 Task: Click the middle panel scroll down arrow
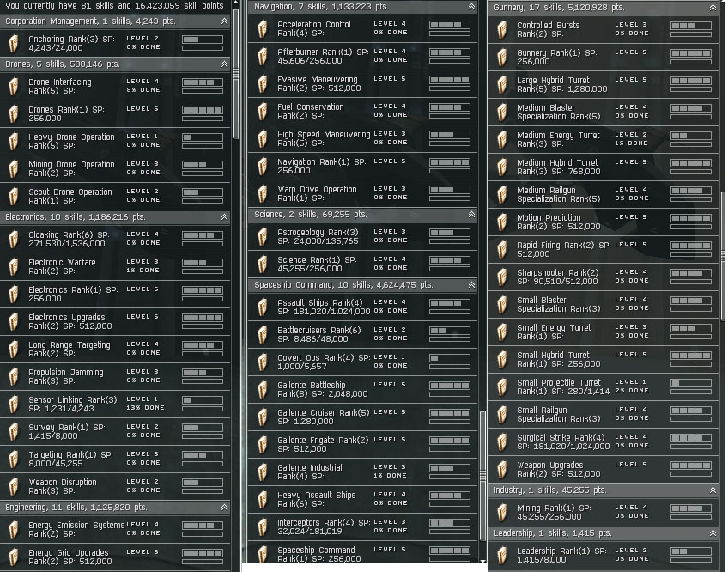[x=482, y=561]
